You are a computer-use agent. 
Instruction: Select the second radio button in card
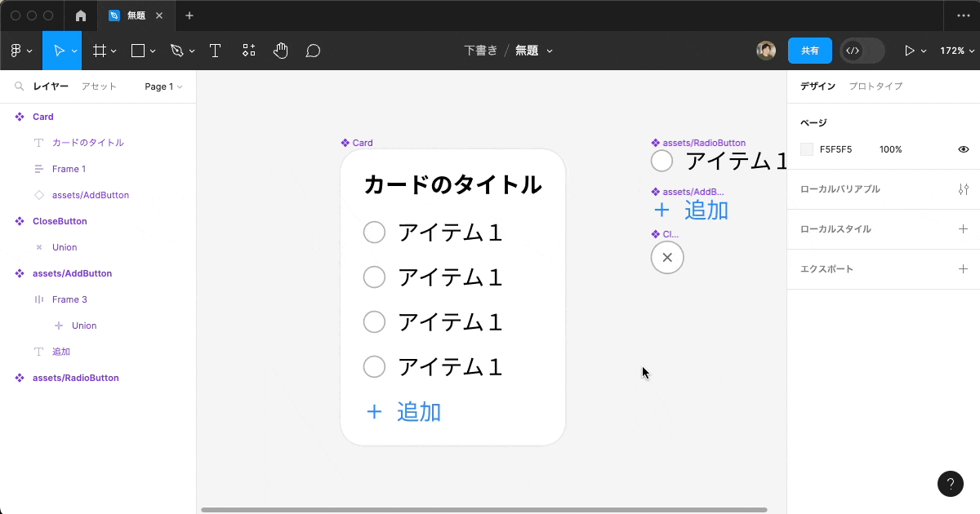tap(374, 277)
